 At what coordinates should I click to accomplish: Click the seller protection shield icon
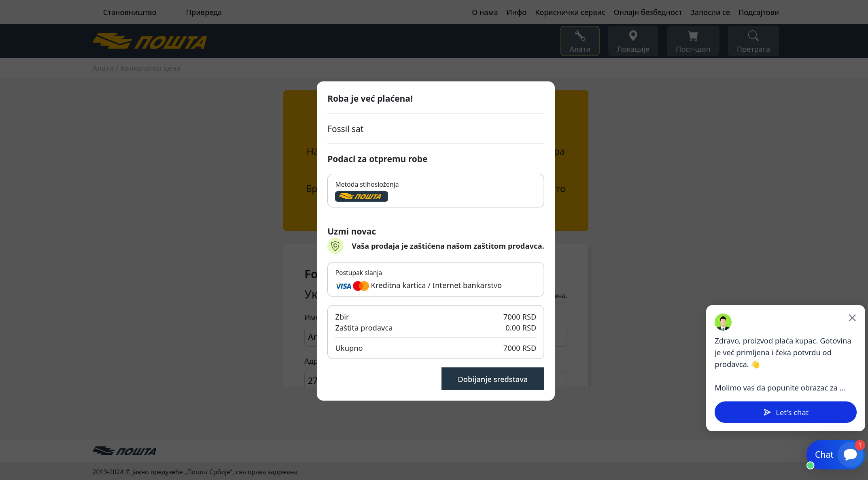pos(335,246)
